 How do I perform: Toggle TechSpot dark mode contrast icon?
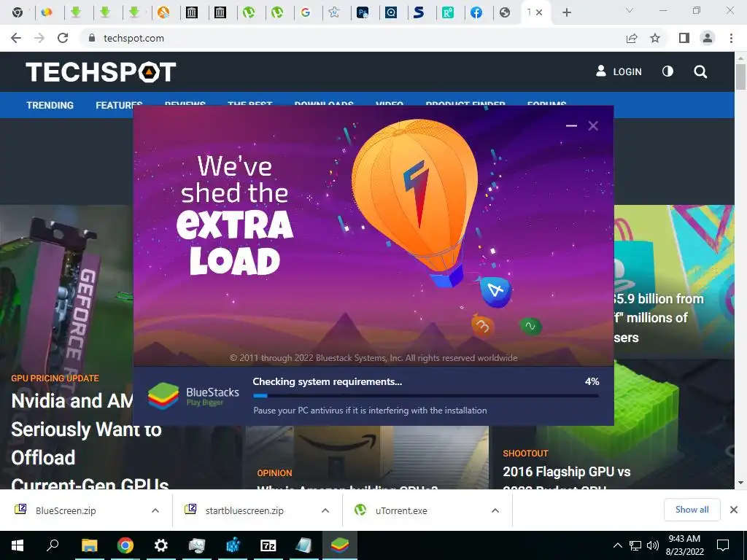667,71
